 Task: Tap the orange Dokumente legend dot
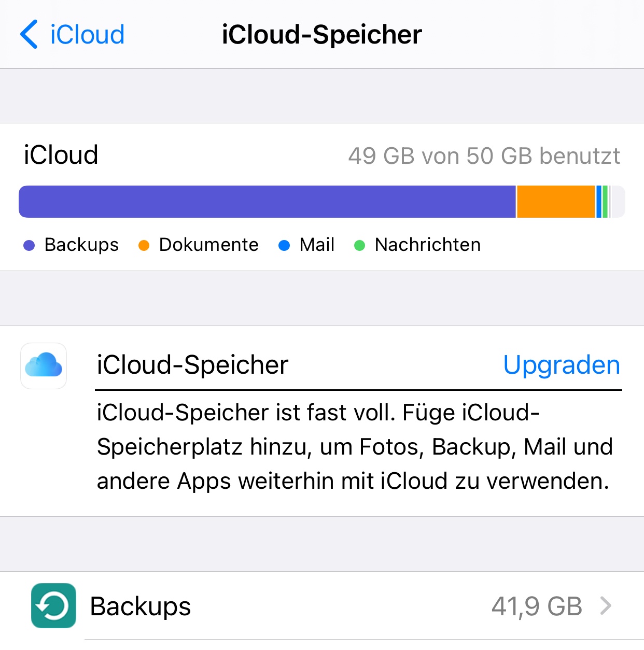tap(144, 245)
